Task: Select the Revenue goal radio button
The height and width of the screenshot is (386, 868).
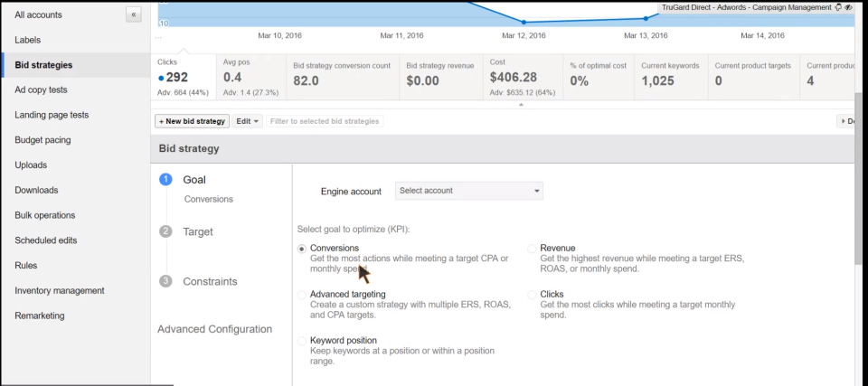Action: click(x=532, y=249)
